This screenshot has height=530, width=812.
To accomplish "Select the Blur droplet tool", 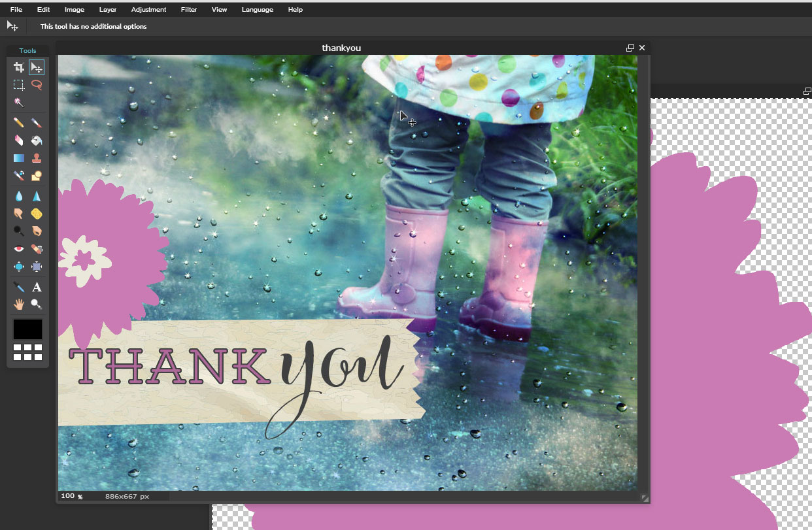I will point(19,196).
